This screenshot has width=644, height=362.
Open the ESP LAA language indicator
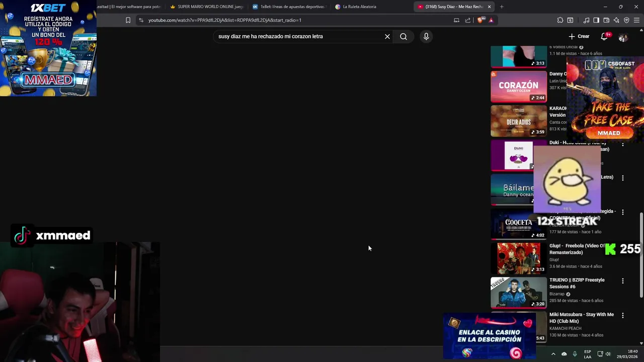[588, 354]
